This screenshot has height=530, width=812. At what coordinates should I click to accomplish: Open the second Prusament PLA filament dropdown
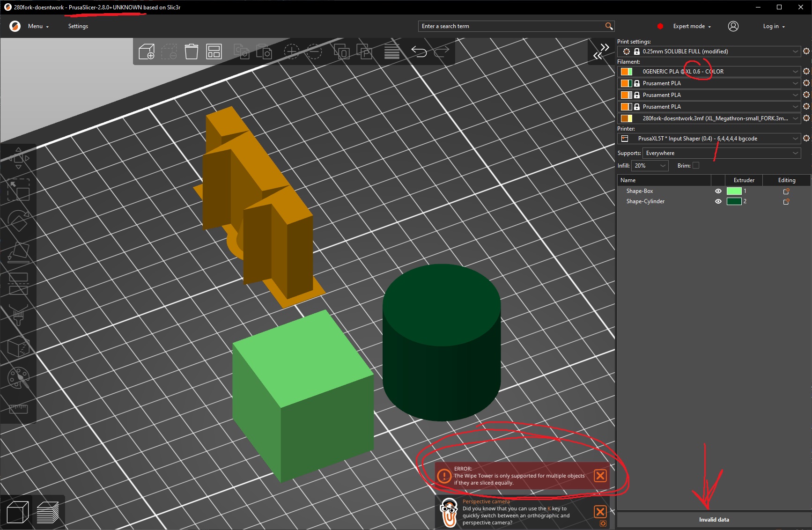pyautogui.click(x=709, y=95)
